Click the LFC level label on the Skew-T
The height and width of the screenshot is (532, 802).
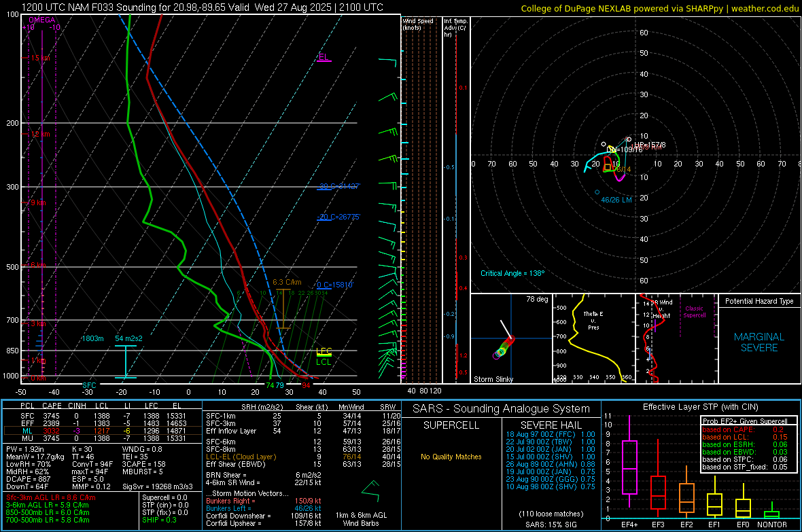point(324,351)
